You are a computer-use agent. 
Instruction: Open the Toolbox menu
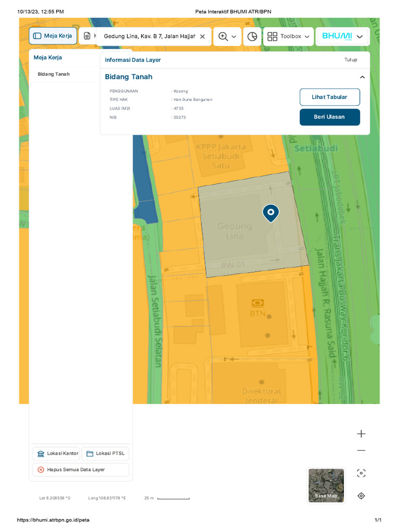coord(288,36)
